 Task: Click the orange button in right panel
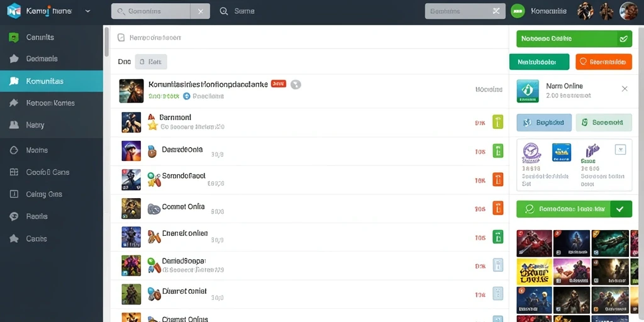(x=604, y=62)
